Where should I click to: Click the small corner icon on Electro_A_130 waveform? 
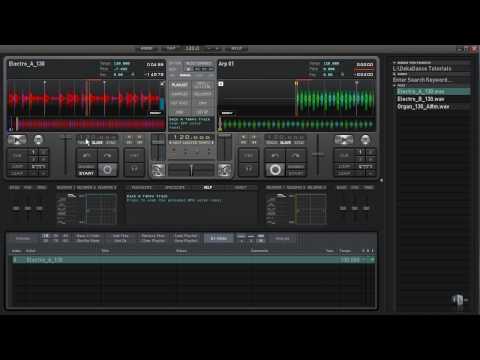(x=162, y=84)
